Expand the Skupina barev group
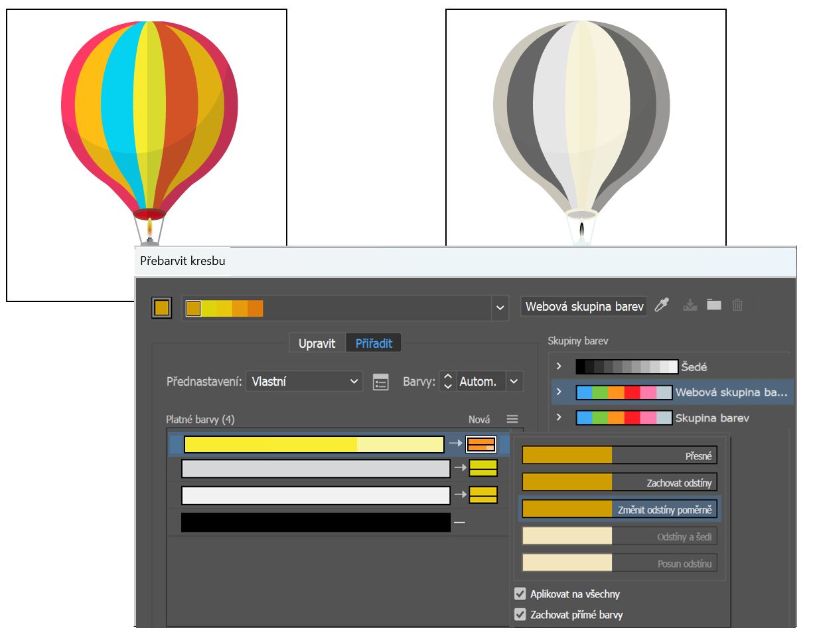The width and height of the screenshot is (813, 644). coord(559,418)
